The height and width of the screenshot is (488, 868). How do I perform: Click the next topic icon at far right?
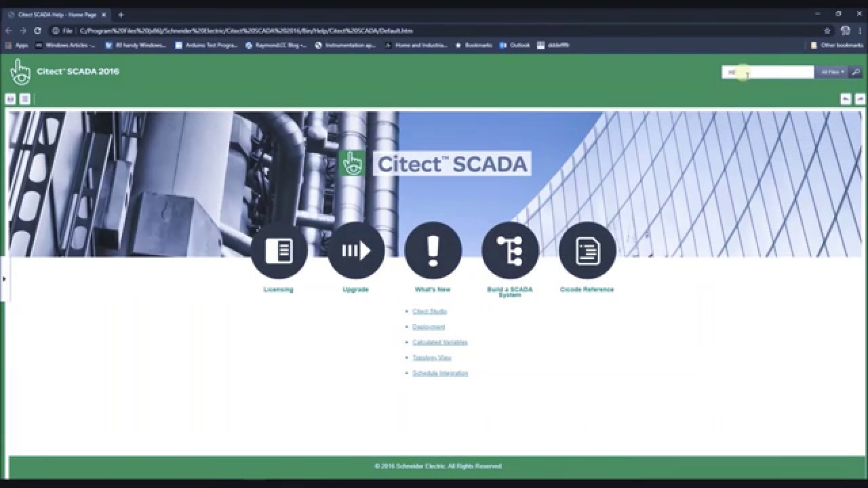tap(860, 99)
